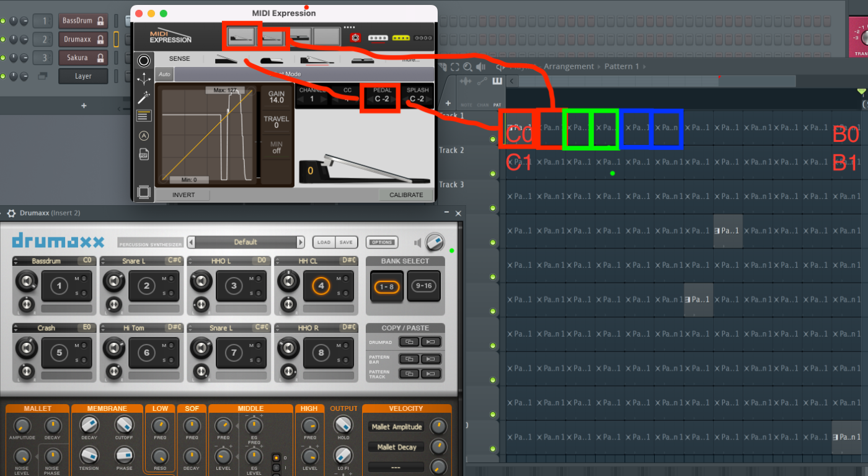
Task: Click PATTERN TRACK paste icon
Action: [x=431, y=374]
